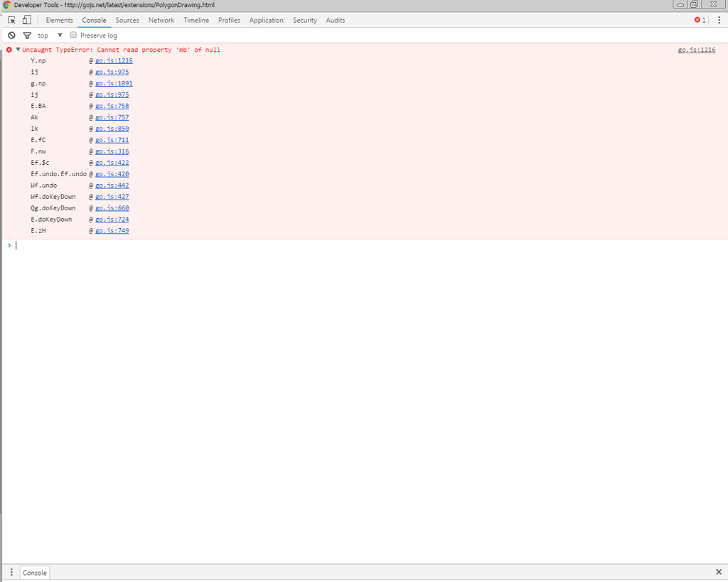Toggle the device toolbar icon
Screen dimensions: 728x582
(26, 20)
